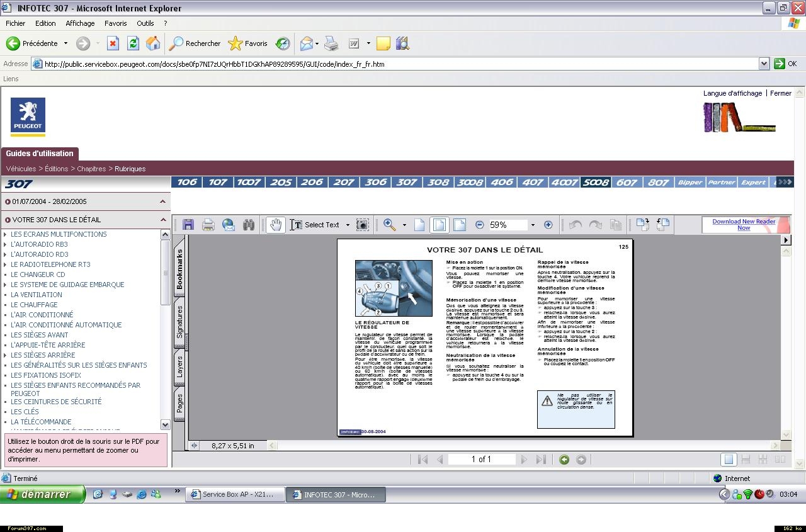This screenshot has height=532, width=806.
Task: Click the Windows démarrer start button
Action: [x=42, y=494]
